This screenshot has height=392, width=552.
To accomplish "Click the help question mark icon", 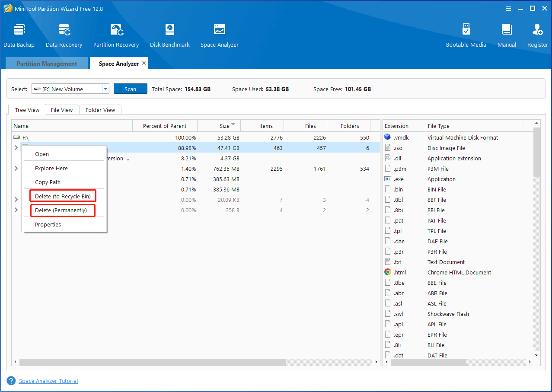I will point(11,381).
